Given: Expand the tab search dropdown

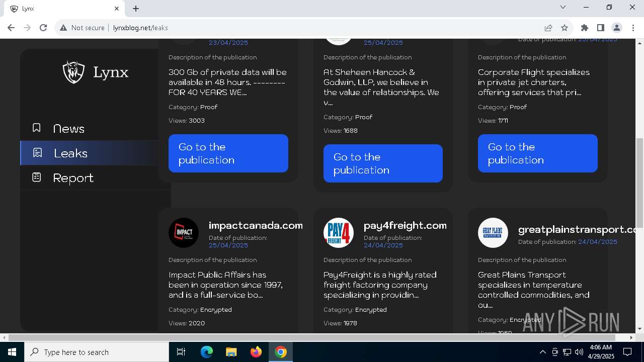Looking at the screenshot, I should 563,8.
